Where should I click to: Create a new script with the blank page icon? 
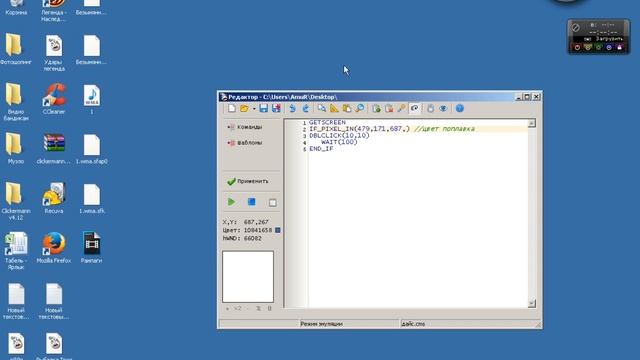pos(232,109)
